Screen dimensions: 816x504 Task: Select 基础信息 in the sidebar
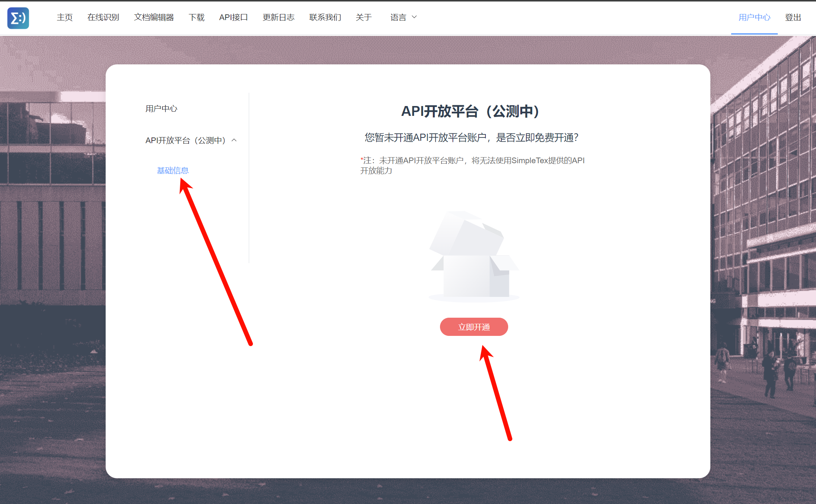pyautogui.click(x=173, y=171)
